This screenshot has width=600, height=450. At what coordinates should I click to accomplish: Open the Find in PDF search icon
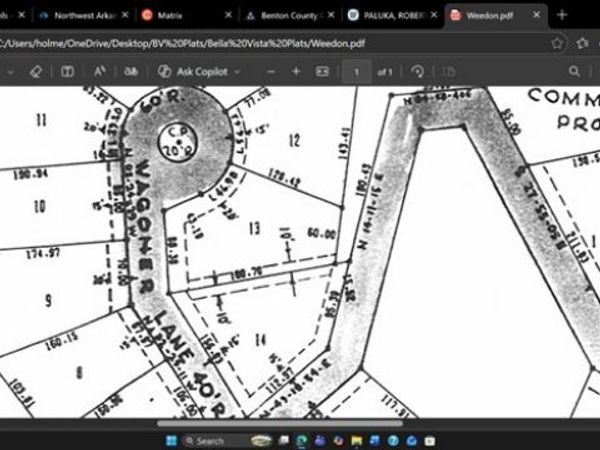pos(574,72)
